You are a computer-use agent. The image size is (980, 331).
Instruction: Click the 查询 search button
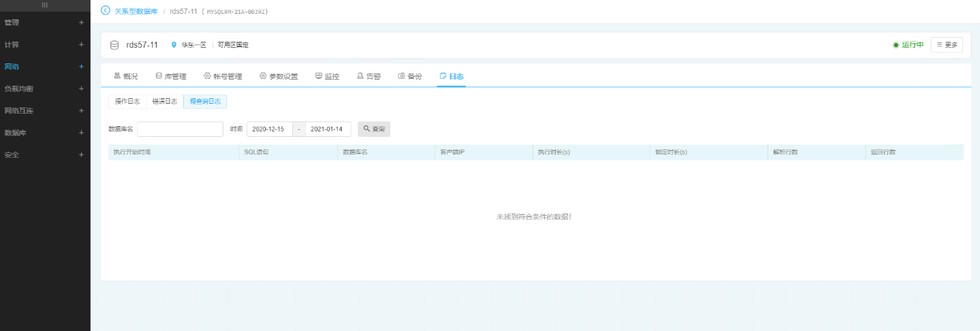tap(374, 129)
